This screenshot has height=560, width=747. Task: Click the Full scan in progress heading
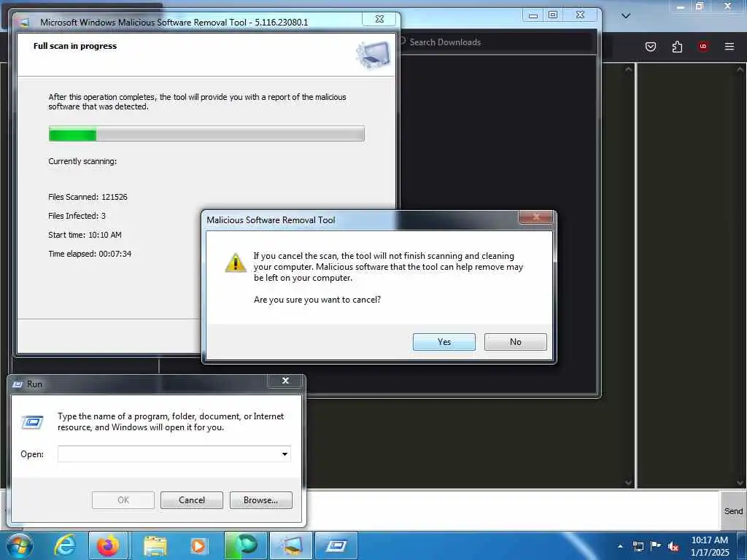(75, 46)
